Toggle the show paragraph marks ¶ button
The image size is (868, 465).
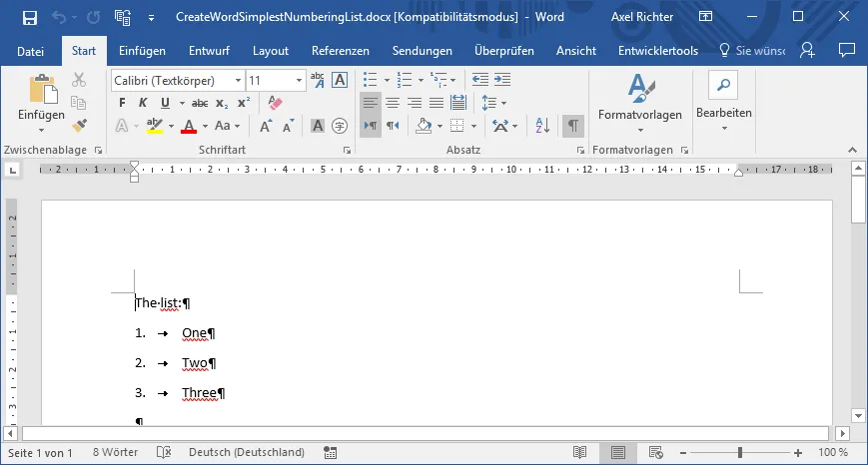click(573, 126)
